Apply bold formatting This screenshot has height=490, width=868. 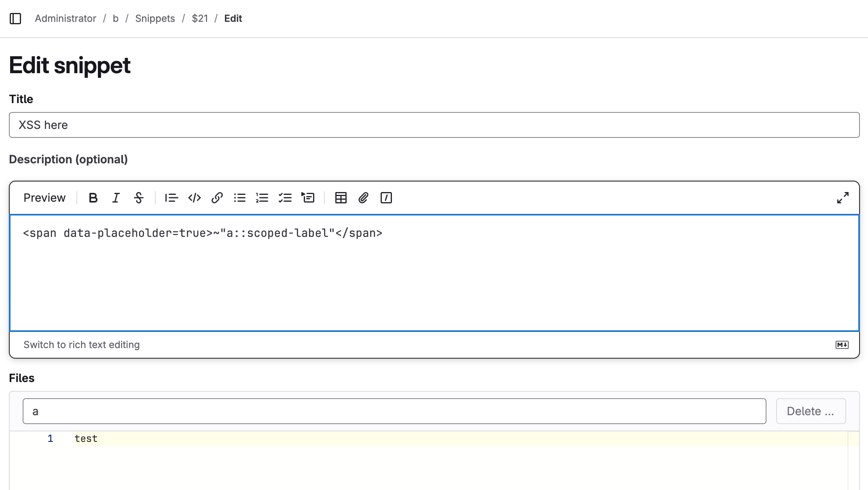[93, 198]
